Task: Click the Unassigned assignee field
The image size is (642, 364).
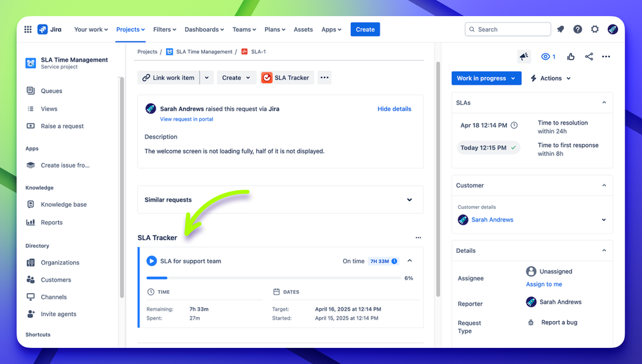Action: (x=549, y=272)
